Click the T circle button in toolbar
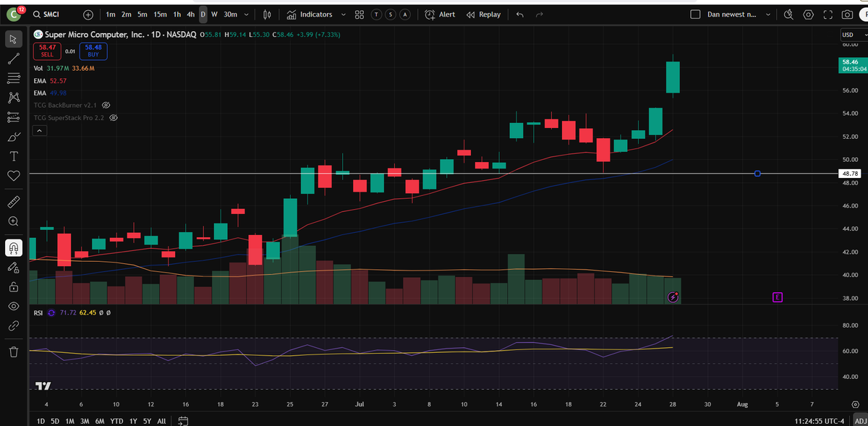The image size is (868, 426). [x=377, y=14]
